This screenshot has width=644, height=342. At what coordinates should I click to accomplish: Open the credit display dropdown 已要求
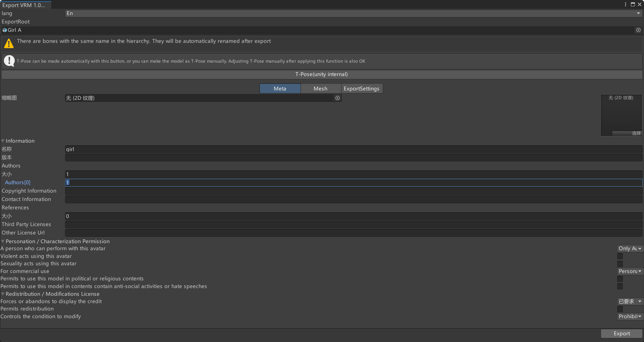coord(630,301)
